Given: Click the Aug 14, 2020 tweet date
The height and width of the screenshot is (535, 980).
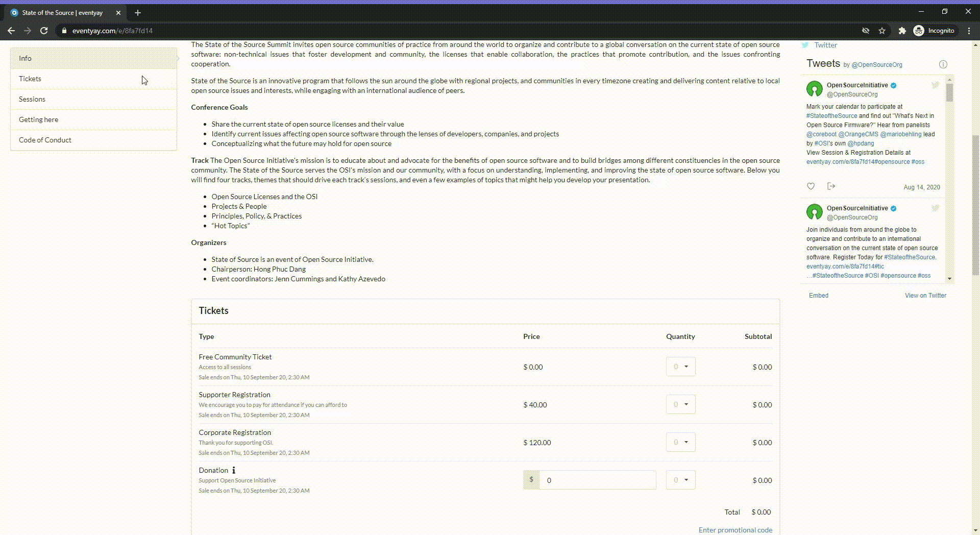Looking at the screenshot, I should [x=922, y=187].
